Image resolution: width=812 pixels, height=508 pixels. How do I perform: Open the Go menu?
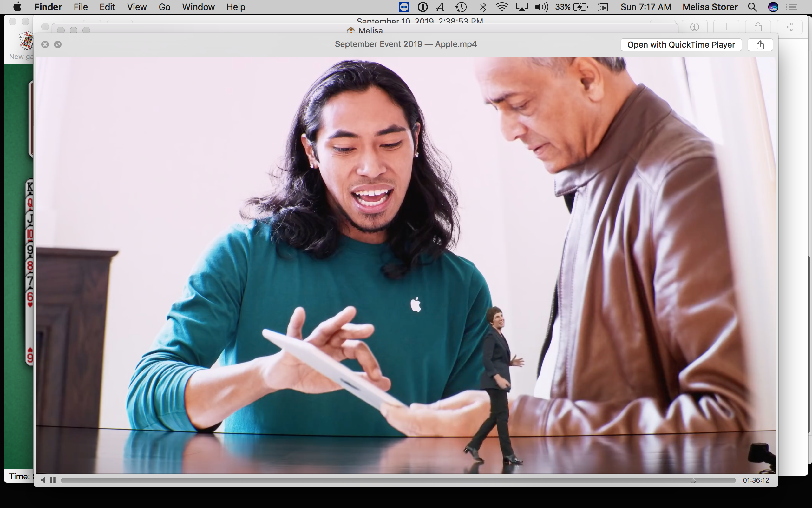point(164,7)
